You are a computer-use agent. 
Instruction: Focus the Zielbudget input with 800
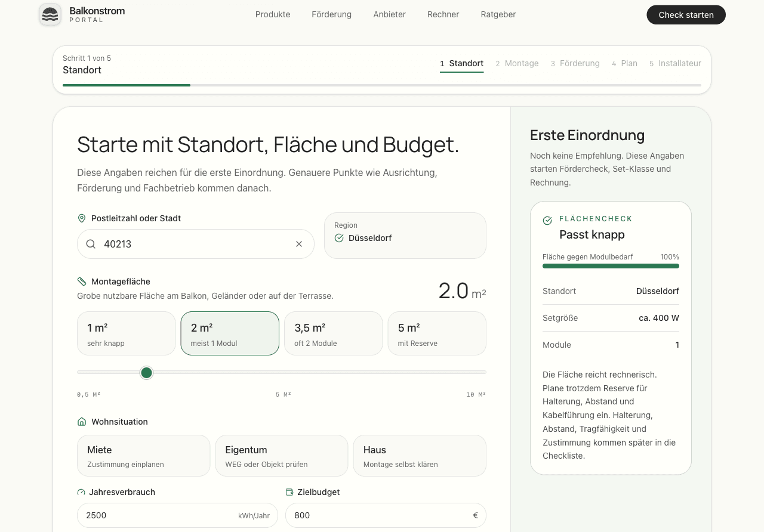(386, 515)
